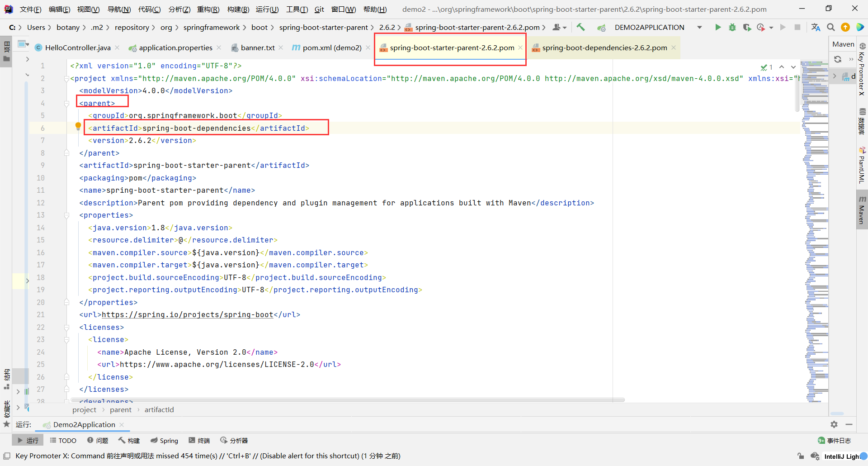Switch to HelloController.java tab
This screenshot has height=466, width=868.
[x=78, y=48]
